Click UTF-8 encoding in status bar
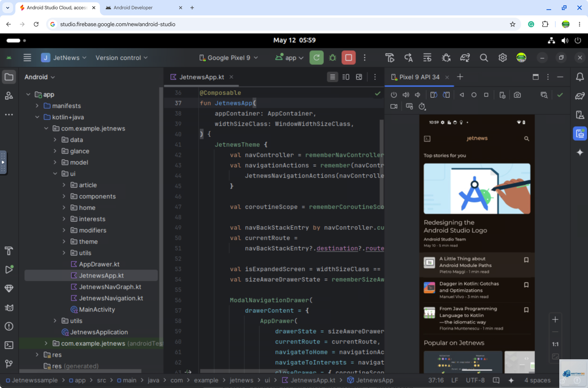The height and width of the screenshot is (388, 588). pos(475,380)
